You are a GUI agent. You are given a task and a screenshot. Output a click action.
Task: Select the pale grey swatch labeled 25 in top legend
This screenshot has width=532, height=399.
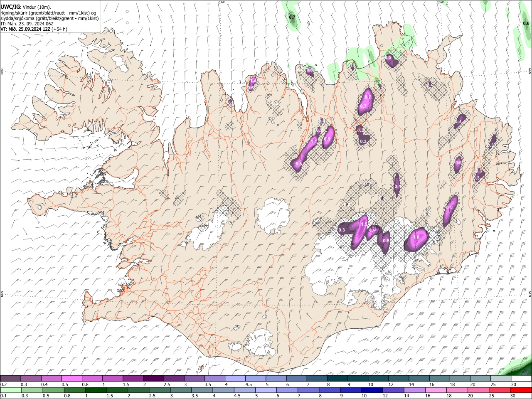(500, 378)
